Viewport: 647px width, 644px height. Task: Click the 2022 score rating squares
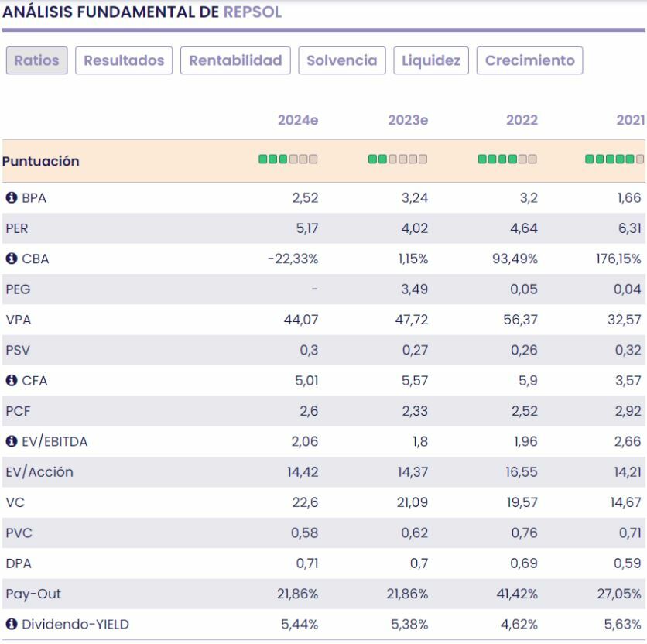coord(507,160)
